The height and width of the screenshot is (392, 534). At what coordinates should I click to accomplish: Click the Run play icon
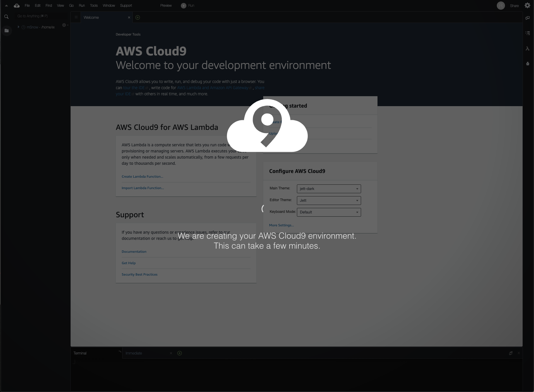click(x=183, y=6)
